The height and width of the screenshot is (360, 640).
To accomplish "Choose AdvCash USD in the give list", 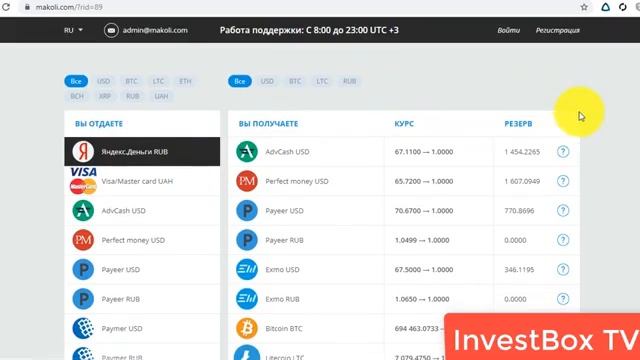I will click(x=142, y=211).
